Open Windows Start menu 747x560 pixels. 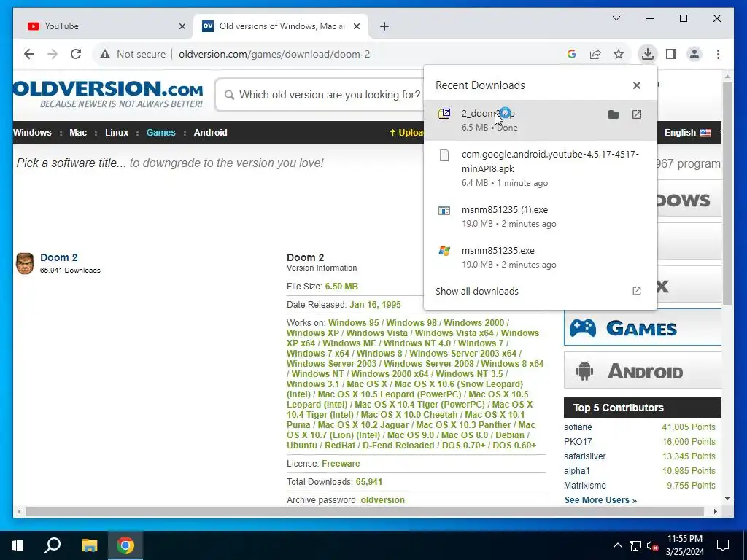pyautogui.click(x=18, y=545)
